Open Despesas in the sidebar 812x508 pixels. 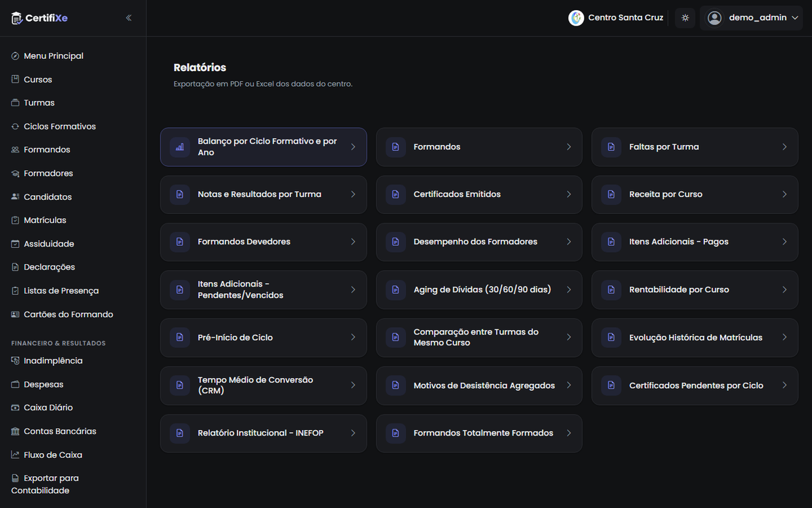[73, 385]
